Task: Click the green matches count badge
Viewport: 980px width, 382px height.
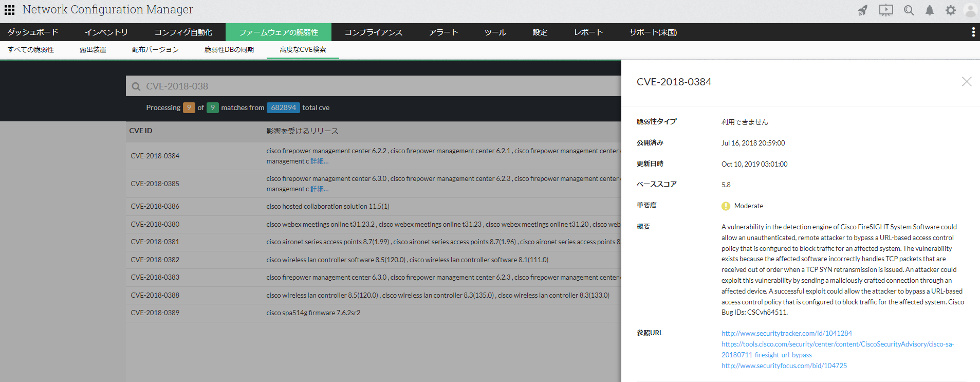Action: click(x=213, y=108)
